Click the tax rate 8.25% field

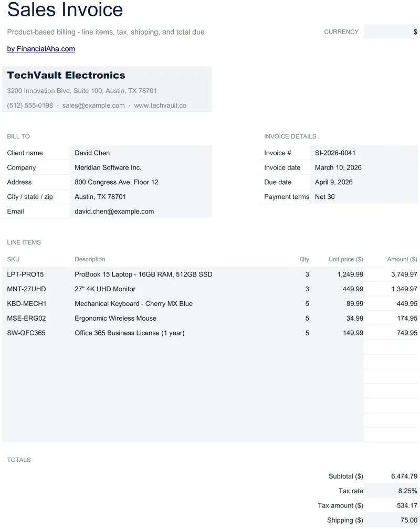(x=391, y=491)
